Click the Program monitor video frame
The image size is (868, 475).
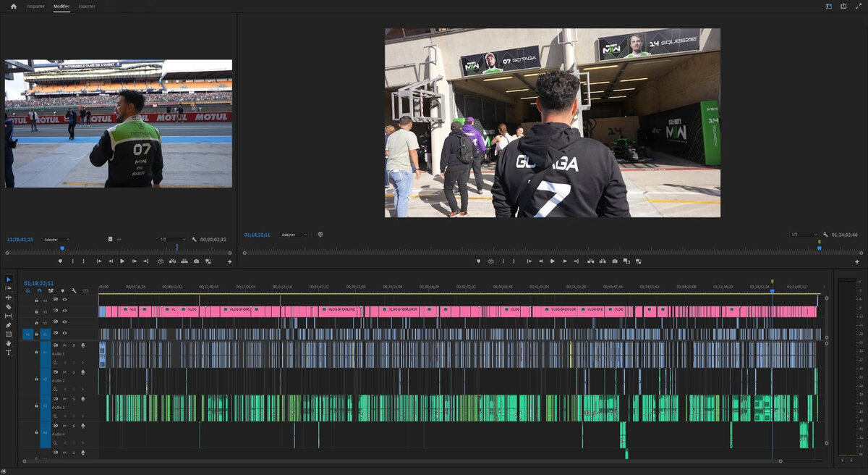553,122
